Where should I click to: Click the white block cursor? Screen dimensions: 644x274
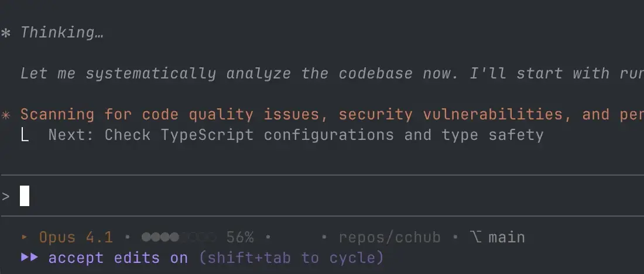25,196
